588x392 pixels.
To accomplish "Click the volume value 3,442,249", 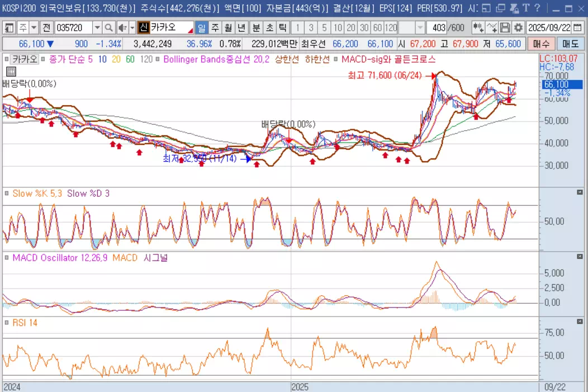I will 153,44.
